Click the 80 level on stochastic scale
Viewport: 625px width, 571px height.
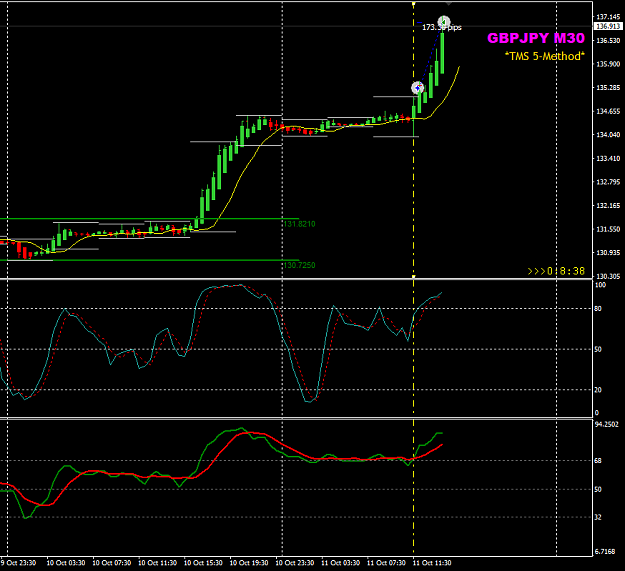point(598,309)
